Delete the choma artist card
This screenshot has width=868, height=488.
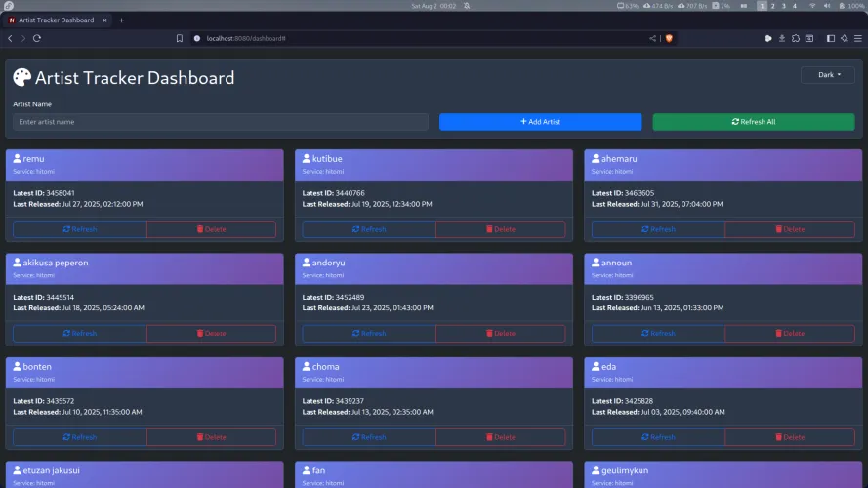501,437
